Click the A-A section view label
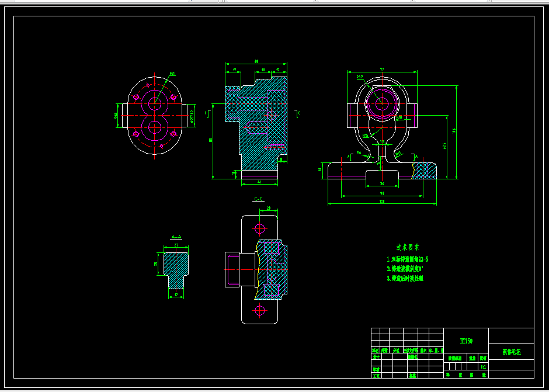The image size is (549, 392). 176,237
